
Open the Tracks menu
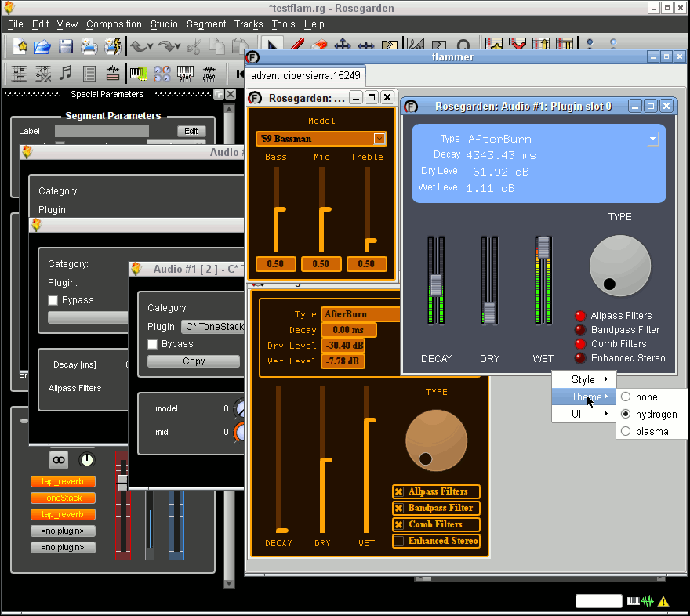pyautogui.click(x=249, y=24)
